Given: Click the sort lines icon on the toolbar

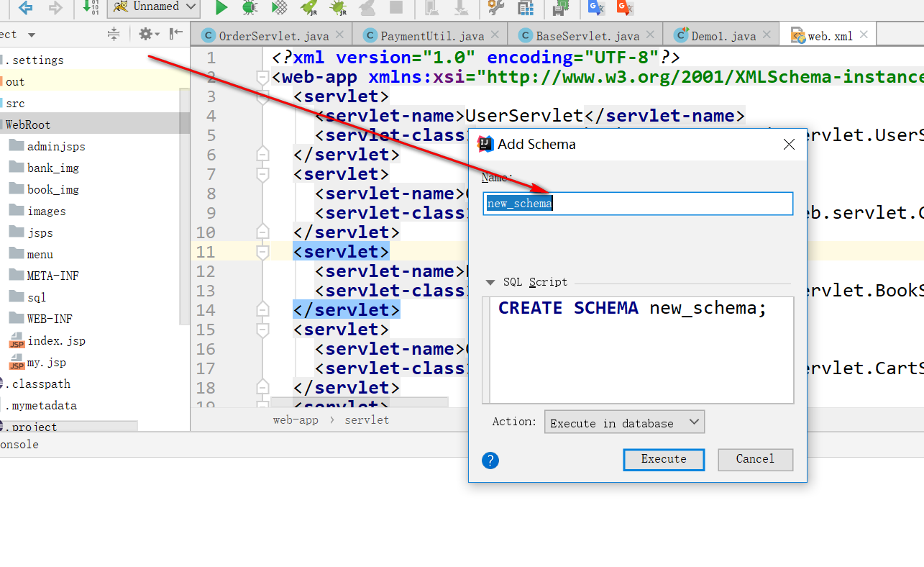Looking at the screenshot, I should pos(90,9).
